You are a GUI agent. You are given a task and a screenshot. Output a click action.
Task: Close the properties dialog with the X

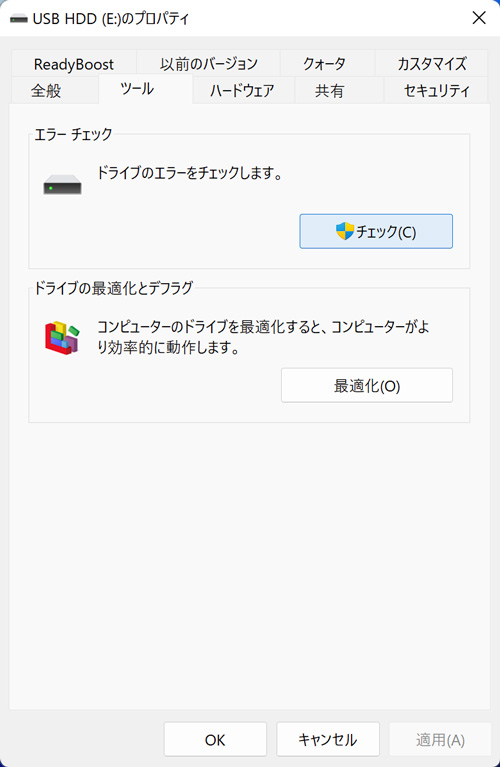pos(479,18)
